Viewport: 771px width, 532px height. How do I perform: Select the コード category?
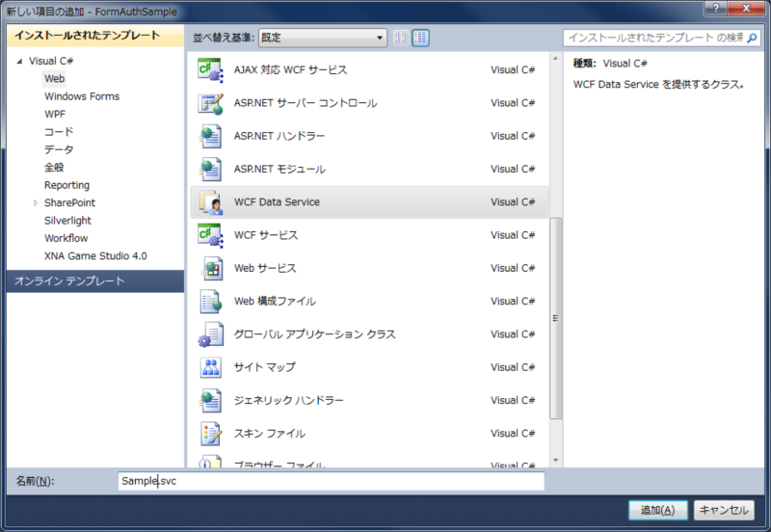pyautogui.click(x=59, y=132)
